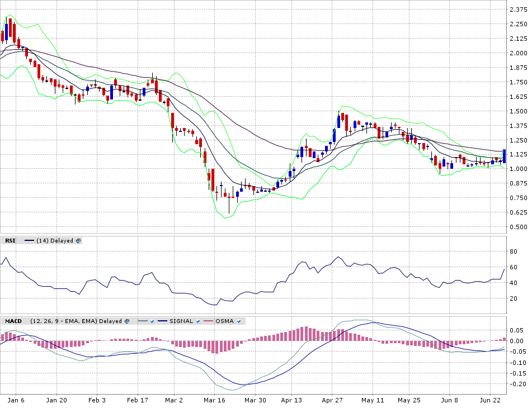This screenshot has height=408, width=532.
Task: Click the SIGNAL legend label
Action: (181, 321)
